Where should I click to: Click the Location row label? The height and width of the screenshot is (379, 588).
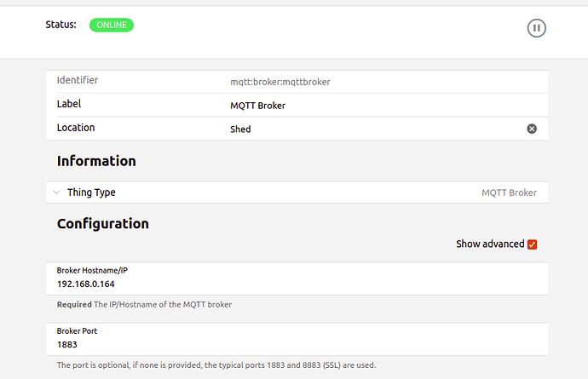[76, 128]
